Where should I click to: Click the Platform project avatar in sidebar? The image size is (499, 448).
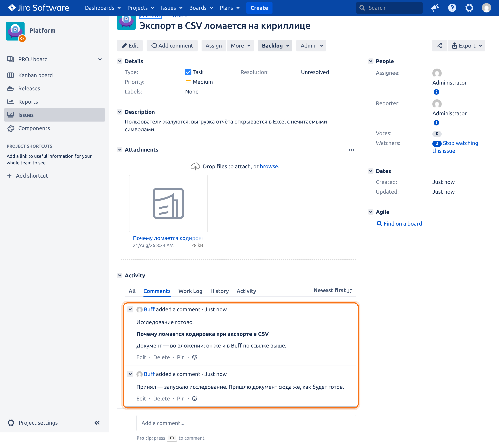click(x=15, y=31)
